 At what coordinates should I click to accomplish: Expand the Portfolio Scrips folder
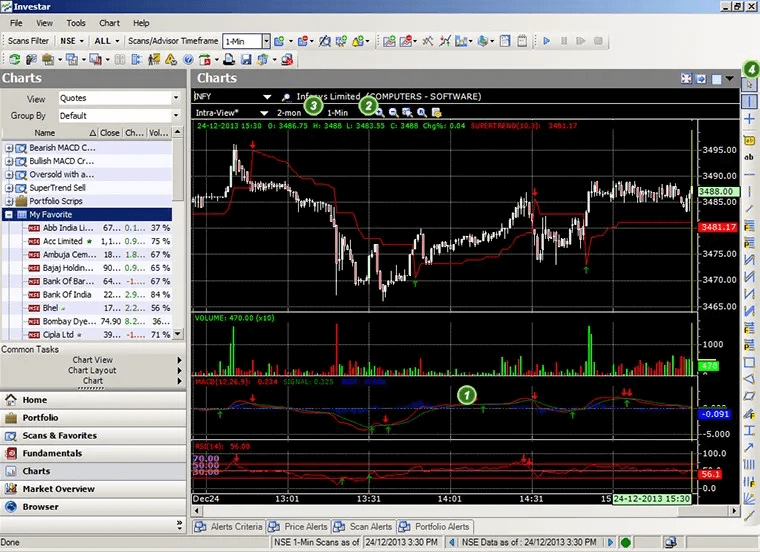[x=9, y=201]
